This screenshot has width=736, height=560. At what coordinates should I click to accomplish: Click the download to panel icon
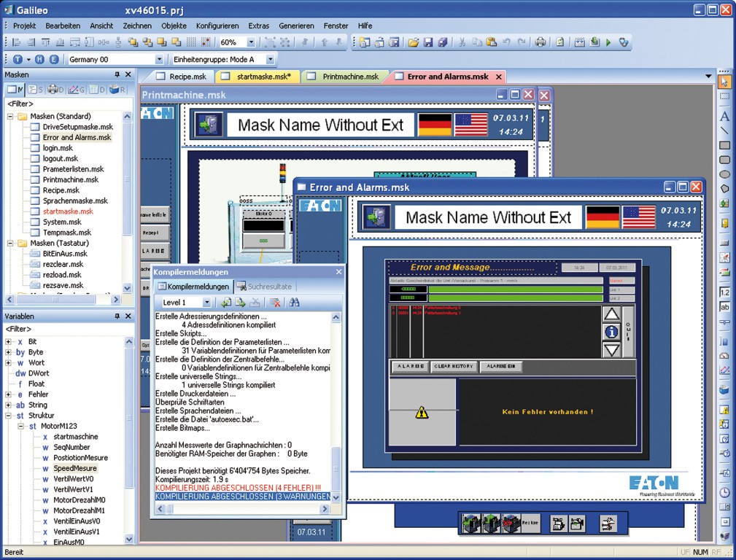594,42
